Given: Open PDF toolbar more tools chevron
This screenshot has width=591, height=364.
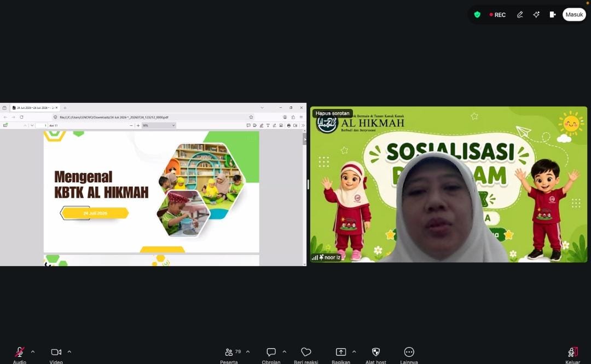Looking at the screenshot, I should coord(303,125).
